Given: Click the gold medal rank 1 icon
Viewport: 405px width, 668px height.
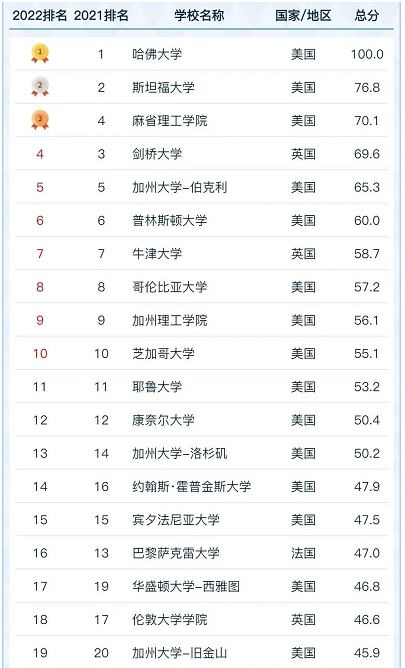Looking at the screenshot, I should tap(40, 54).
